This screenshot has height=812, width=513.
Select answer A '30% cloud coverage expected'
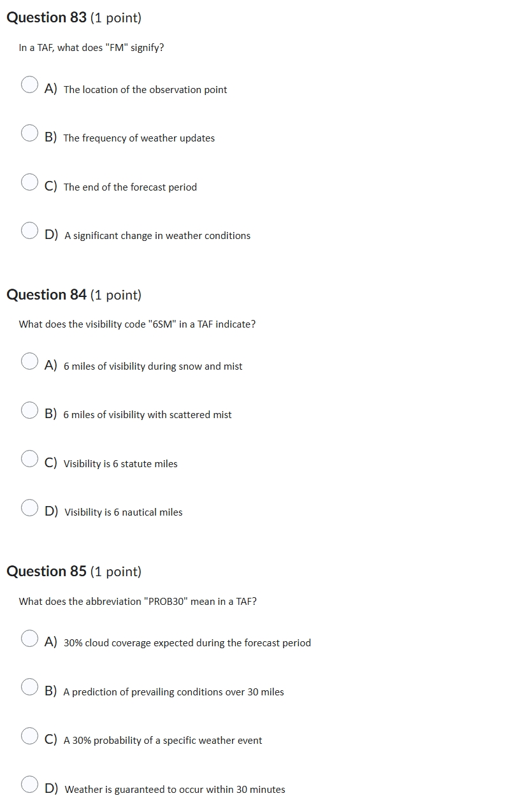[29, 637]
